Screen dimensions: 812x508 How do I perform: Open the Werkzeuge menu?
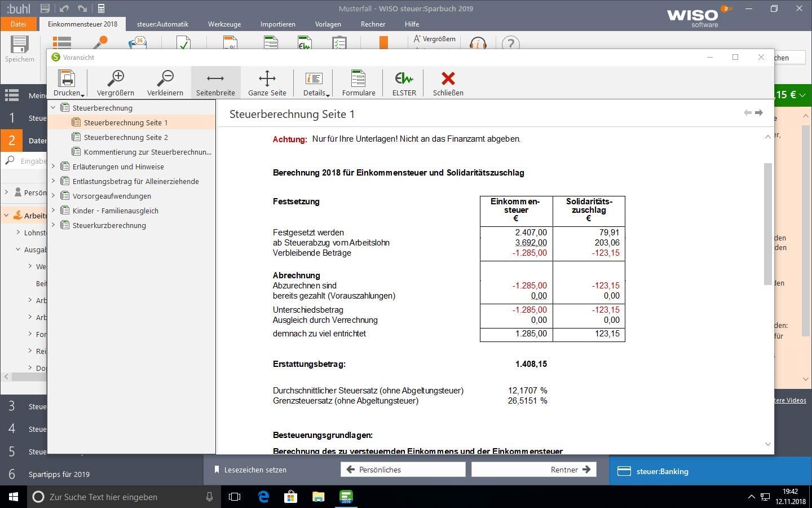tap(224, 24)
